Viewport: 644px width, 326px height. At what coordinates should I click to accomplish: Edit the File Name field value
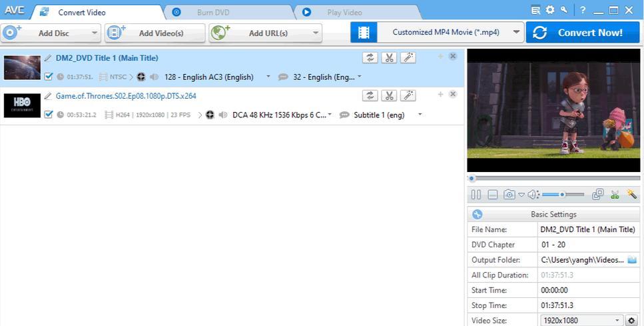click(x=588, y=229)
